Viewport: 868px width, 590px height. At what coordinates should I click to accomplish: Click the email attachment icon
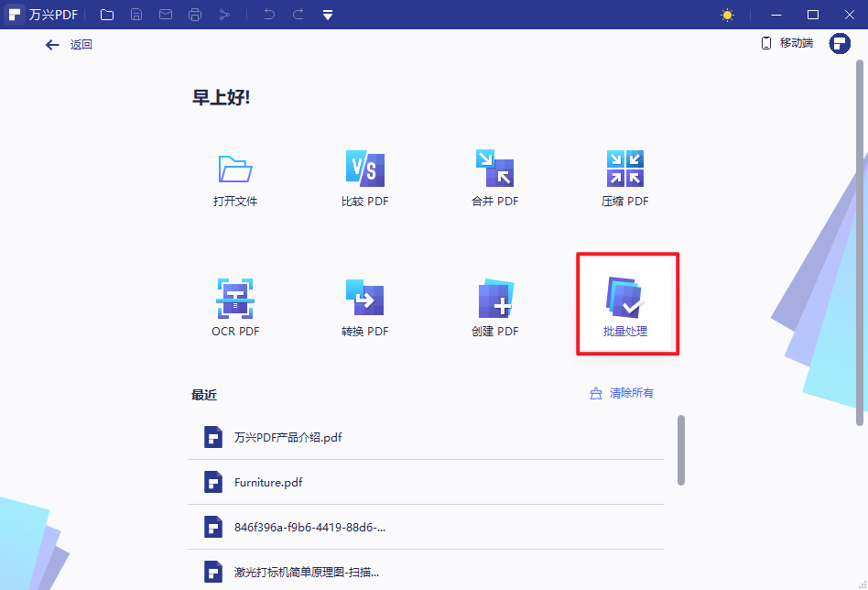point(166,14)
